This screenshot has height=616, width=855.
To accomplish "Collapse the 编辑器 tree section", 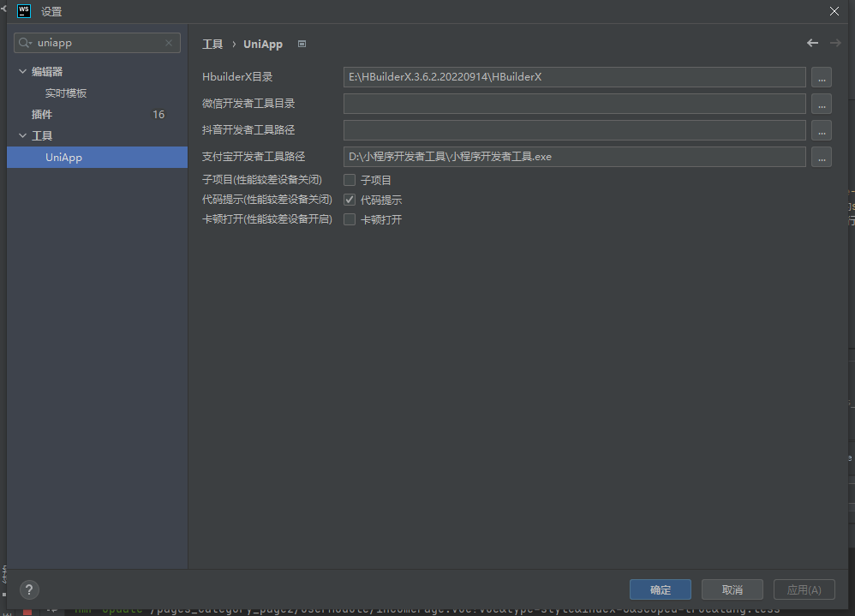I will 22,72.
